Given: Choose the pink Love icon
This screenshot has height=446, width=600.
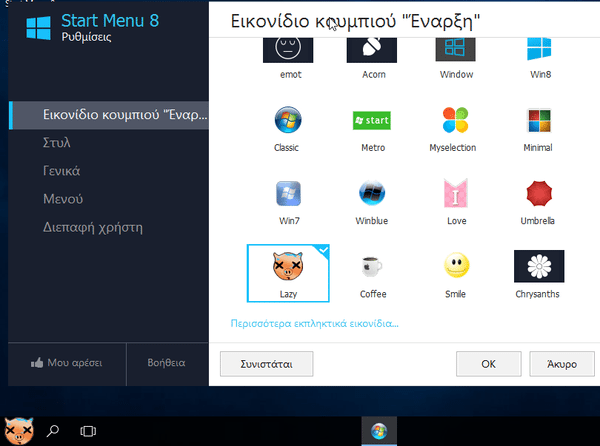Looking at the screenshot, I should [455, 193].
